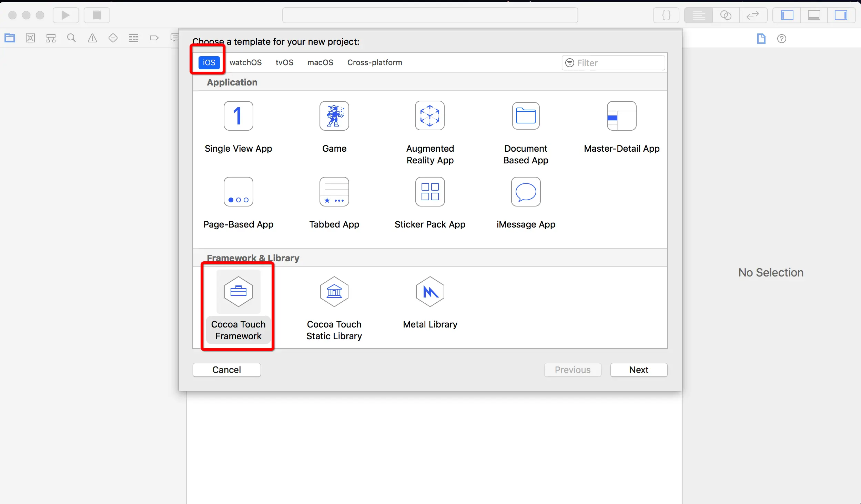
Task: Cancel the new project dialog
Action: 226,370
